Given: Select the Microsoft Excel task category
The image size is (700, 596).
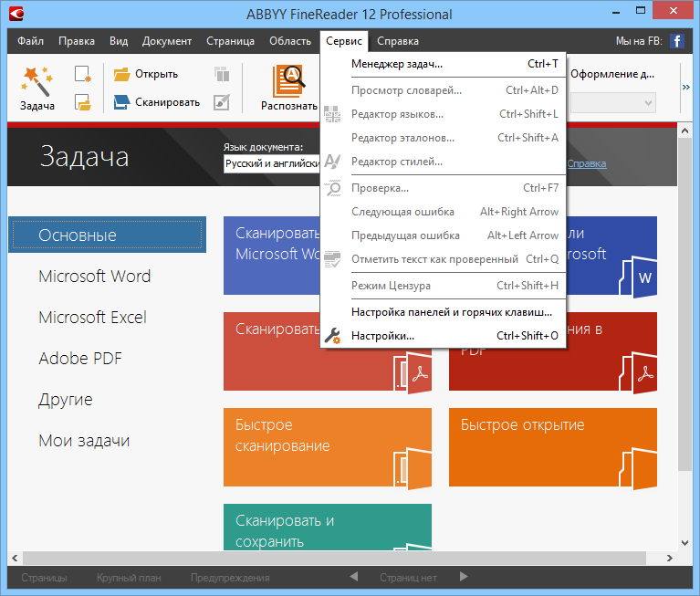Looking at the screenshot, I should [92, 318].
